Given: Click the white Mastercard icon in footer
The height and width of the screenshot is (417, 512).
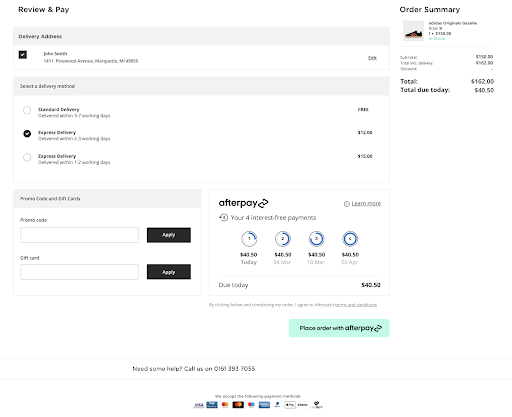Looking at the screenshot, I should [x=225, y=405].
